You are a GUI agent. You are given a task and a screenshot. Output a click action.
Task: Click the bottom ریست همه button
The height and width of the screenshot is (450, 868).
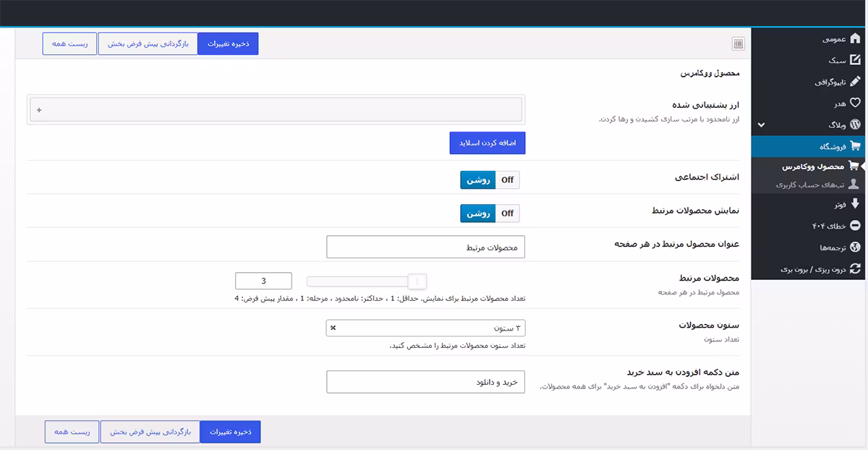(x=72, y=432)
